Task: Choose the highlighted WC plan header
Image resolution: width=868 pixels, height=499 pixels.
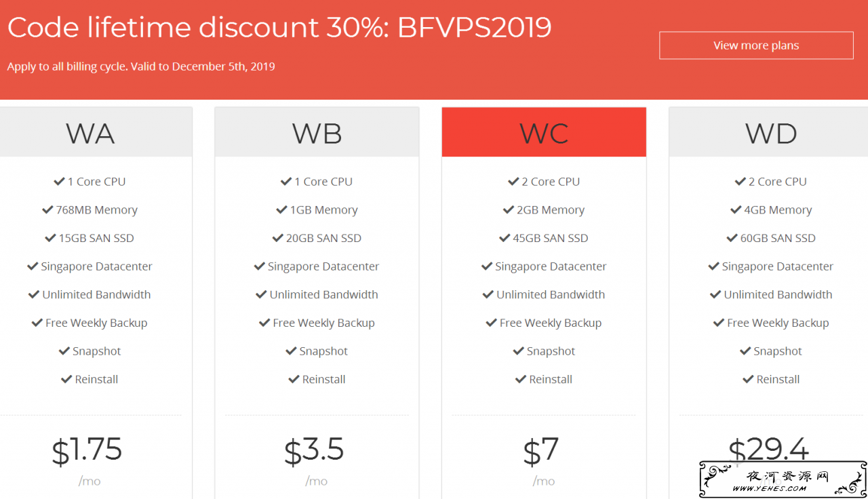Action: pyautogui.click(x=544, y=132)
